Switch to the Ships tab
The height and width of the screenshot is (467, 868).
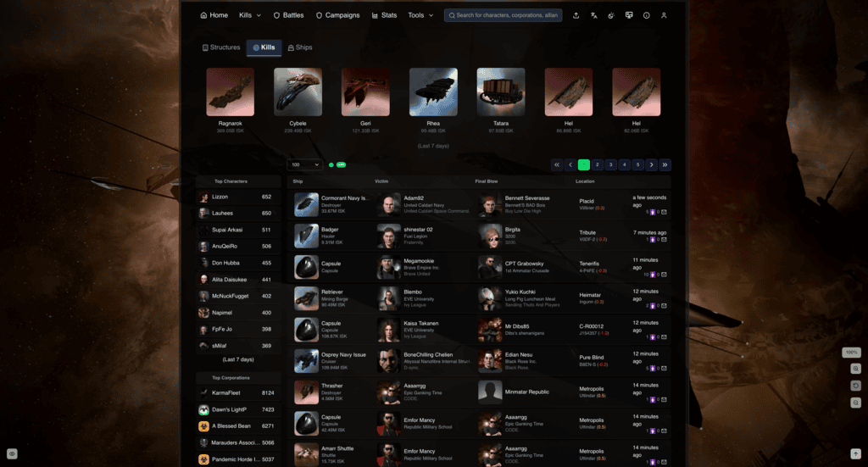coord(300,47)
